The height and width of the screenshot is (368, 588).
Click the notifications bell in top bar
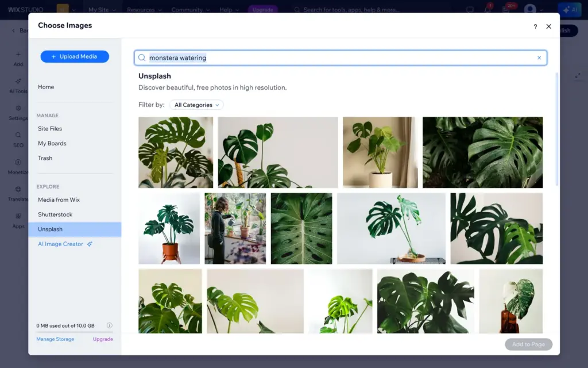(x=488, y=9)
